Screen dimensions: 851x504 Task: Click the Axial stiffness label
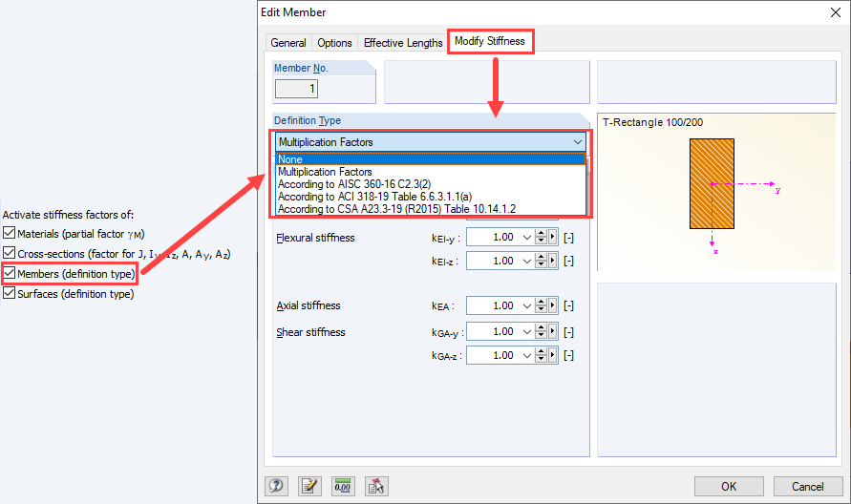tap(308, 305)
